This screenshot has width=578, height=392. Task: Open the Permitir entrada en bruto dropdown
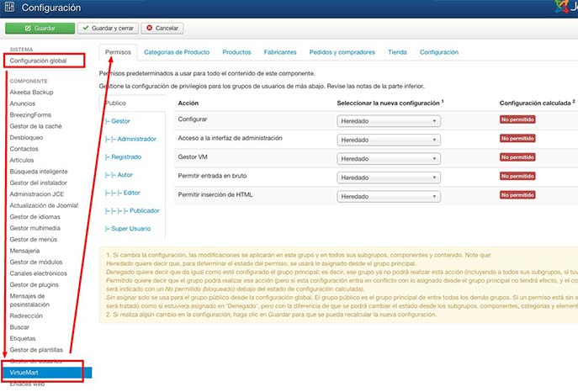click(x=389, y=177)
